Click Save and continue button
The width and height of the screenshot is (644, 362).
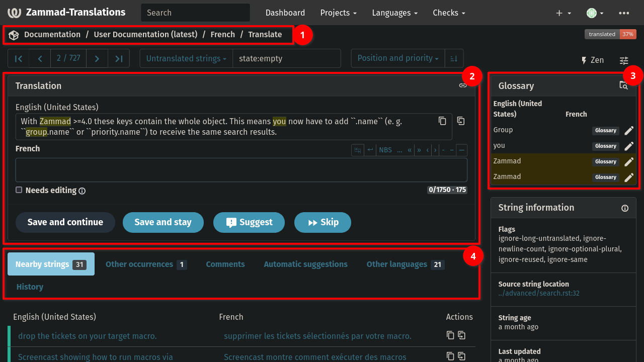click(65, 222)
